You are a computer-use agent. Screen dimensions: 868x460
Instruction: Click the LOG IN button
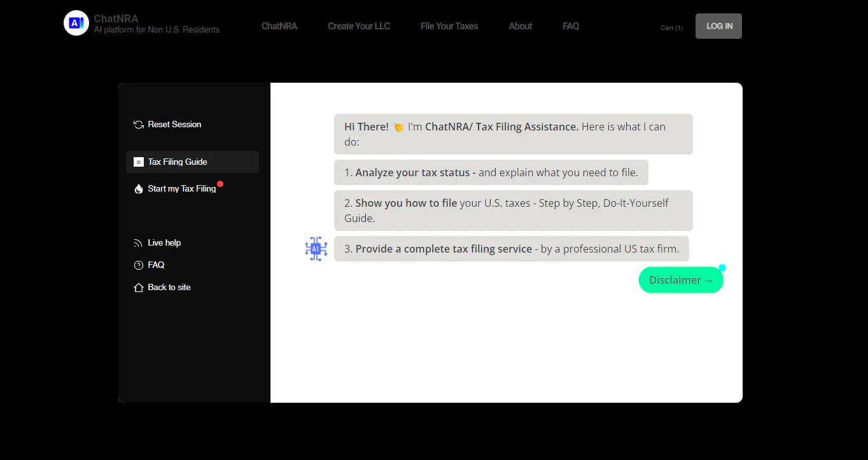pos(718,26)
